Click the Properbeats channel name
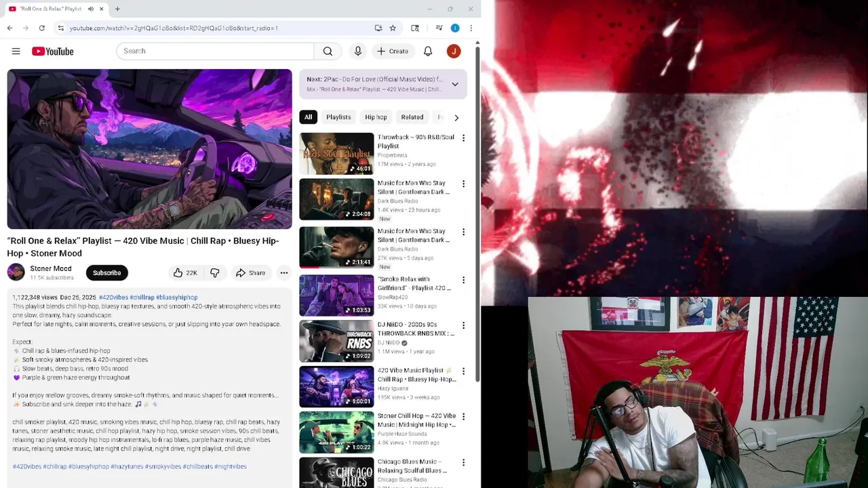868x488 pixels. pyautogui.click(x=393, y=155)
